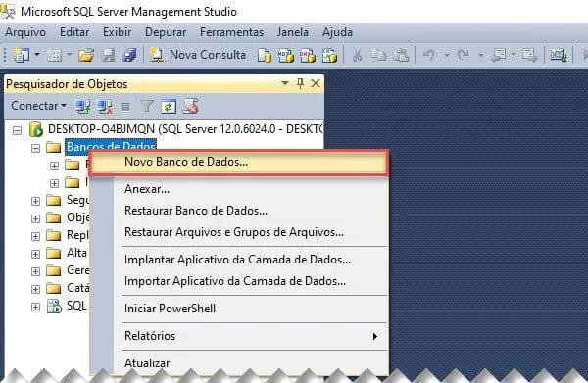Click the Nova Consulta button
Screen dimensions: 588x383
point(198,55)
